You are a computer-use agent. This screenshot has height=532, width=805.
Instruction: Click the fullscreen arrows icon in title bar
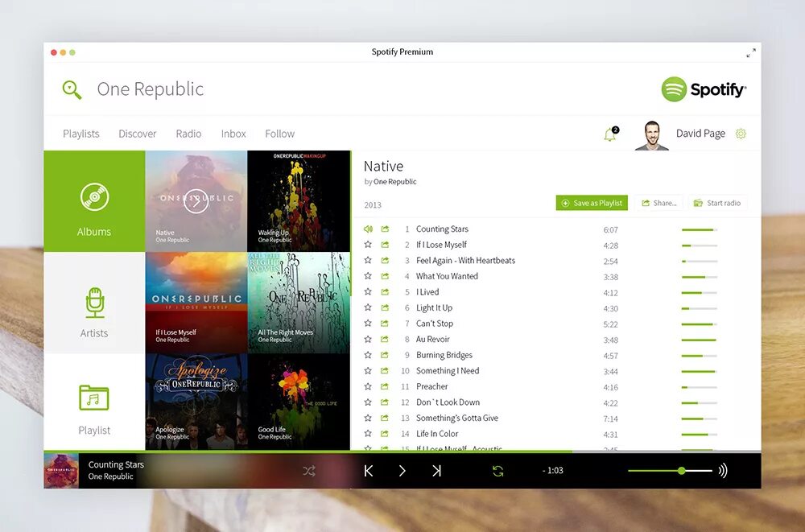pos(750,53)
